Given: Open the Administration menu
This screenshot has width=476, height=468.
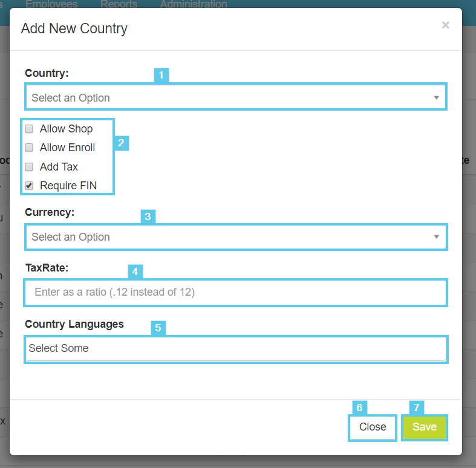Looking at the screenshot, I should pyautogui.click(x=194, y=4).
